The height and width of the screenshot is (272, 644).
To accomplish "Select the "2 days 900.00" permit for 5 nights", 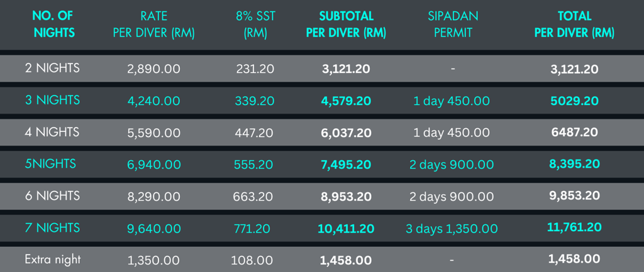I will point(452,165).
